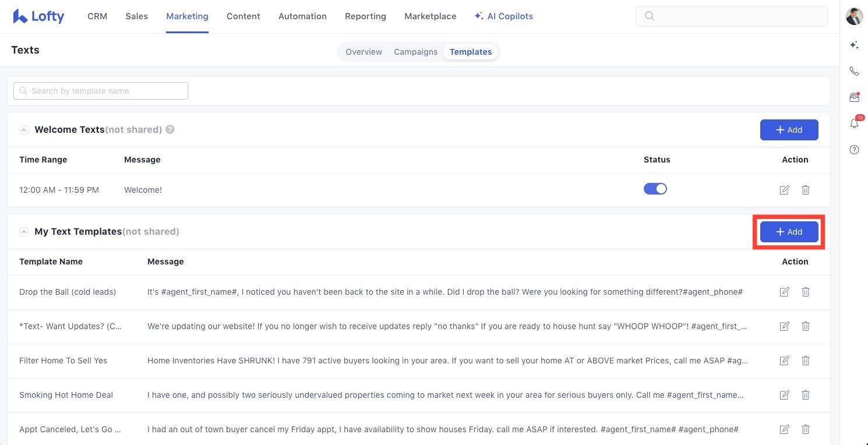Add a new text template
Screen dimensions: 868x445
pyautogui.click(x=789, y=232)
